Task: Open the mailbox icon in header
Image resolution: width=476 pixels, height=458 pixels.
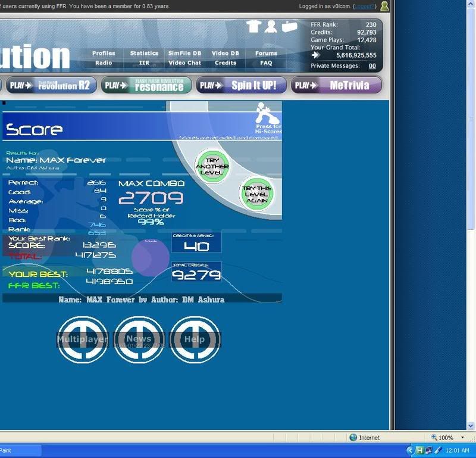Action: click(x=289, y=26)
